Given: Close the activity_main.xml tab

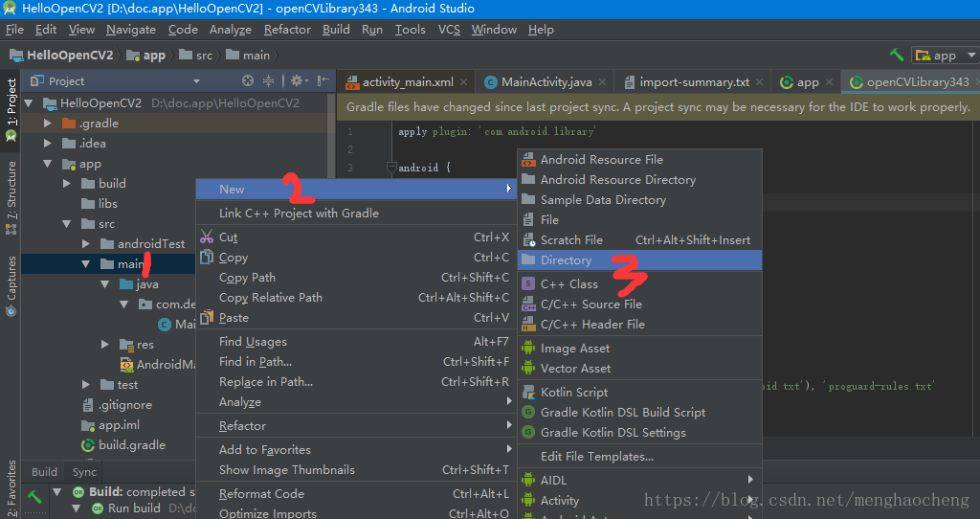Looking at the screenshot, I should click(464, 82).
